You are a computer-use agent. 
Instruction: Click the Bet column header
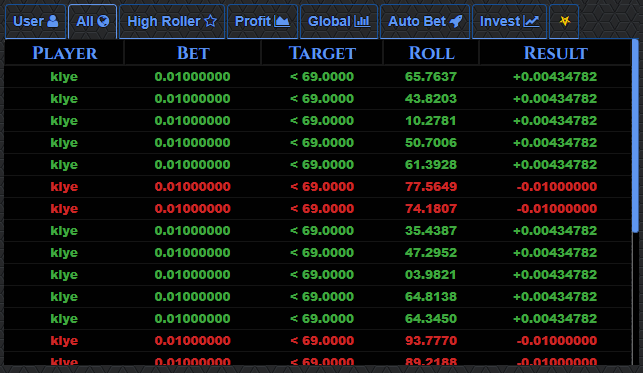click(x=192, y=53)
